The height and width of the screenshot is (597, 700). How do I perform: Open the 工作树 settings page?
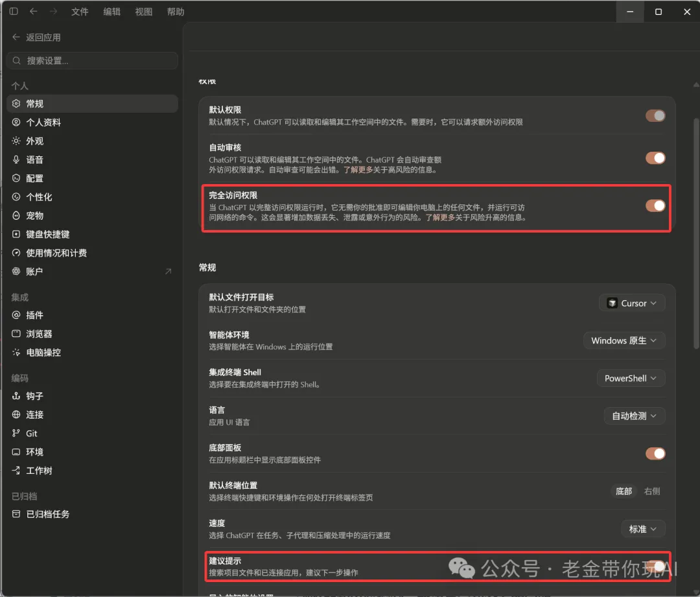[93, 470]
